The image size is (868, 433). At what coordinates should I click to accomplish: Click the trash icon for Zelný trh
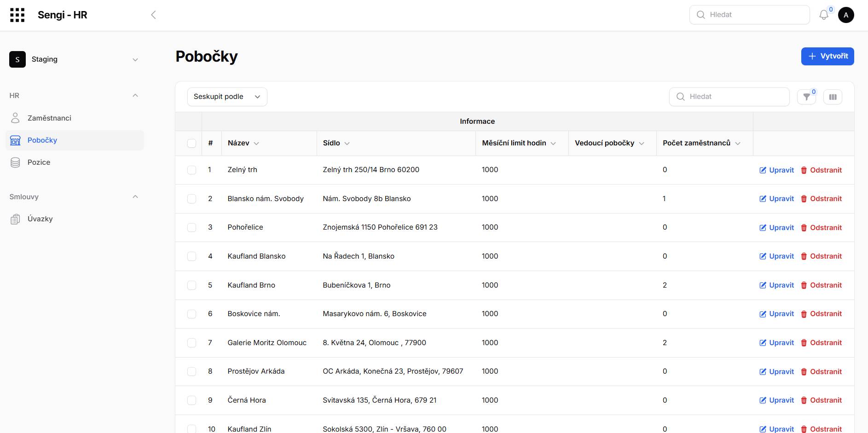pos(804,170)
